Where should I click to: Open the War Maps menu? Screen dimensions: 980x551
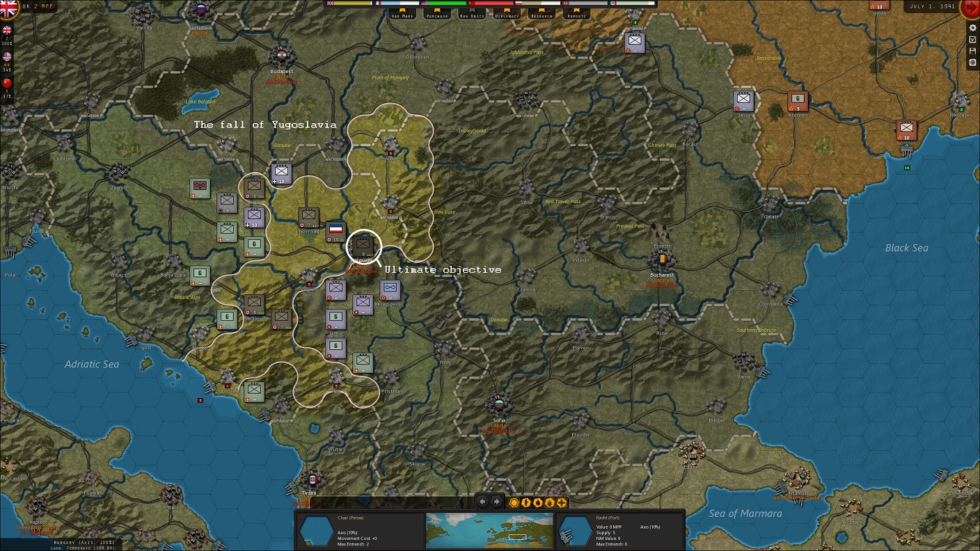(403, 15)
